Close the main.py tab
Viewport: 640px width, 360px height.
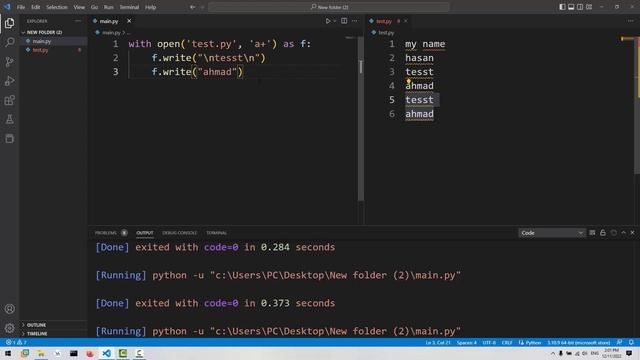point(129,21)
